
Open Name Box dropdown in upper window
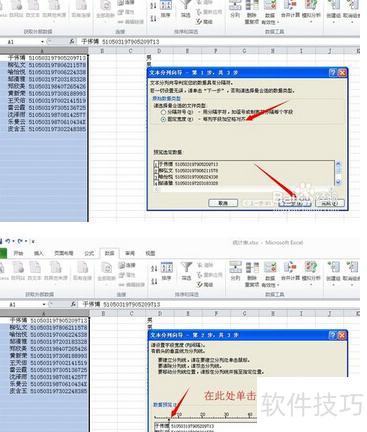click(43, 42)
